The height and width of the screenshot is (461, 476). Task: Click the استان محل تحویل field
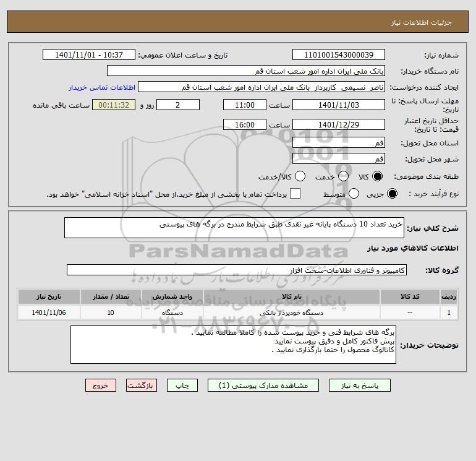coord(339,142)
